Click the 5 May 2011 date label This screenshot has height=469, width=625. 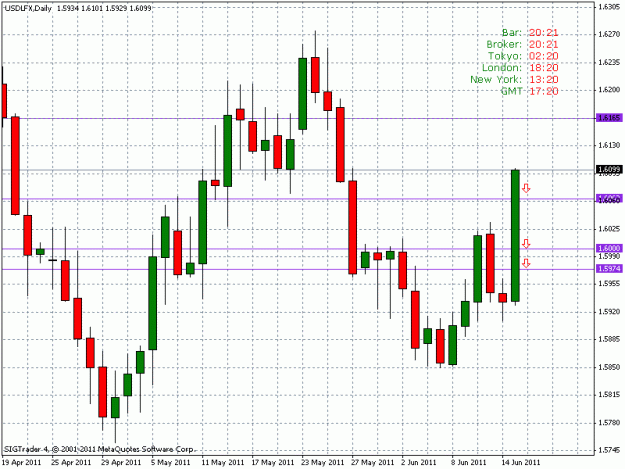point(171,462)
